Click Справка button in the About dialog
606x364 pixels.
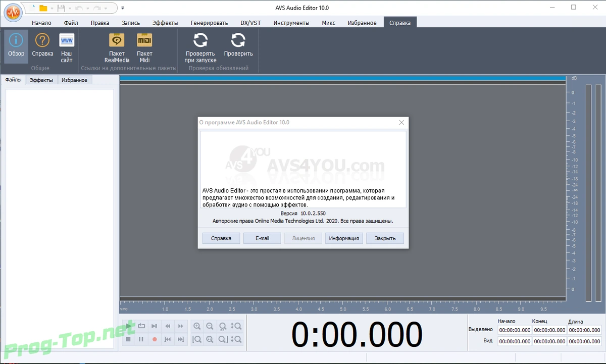point(221,238)
